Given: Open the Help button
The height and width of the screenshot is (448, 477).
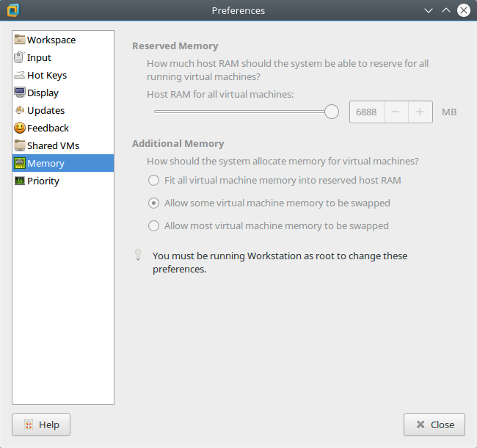Looking at the screenshot, I should tap(41, 424).
